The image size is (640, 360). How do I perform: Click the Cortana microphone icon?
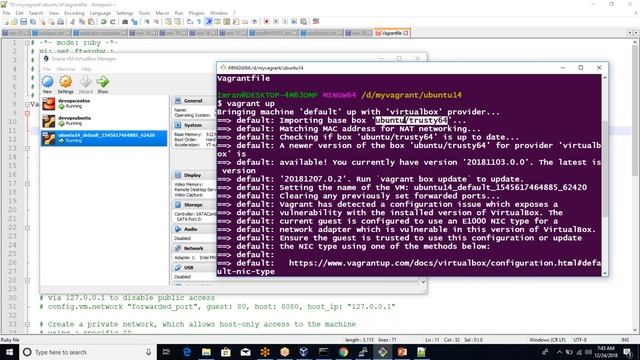pyautogui.click(x=149, y=352)
